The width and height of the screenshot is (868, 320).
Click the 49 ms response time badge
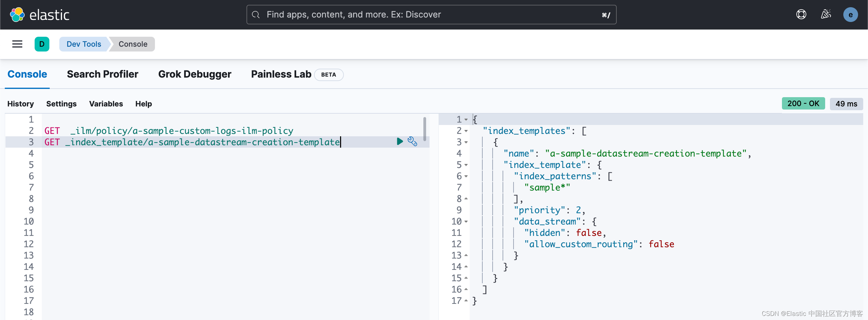(x=846, y=104)
